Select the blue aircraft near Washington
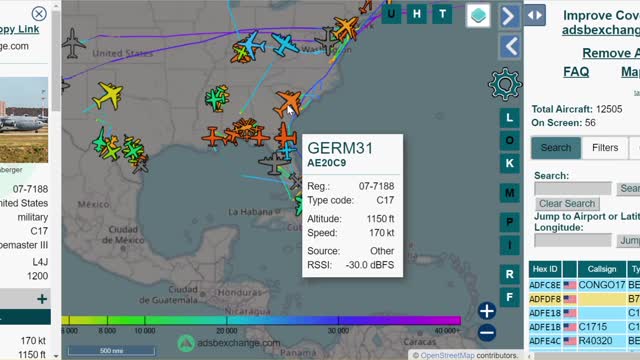 coord(284,44)
